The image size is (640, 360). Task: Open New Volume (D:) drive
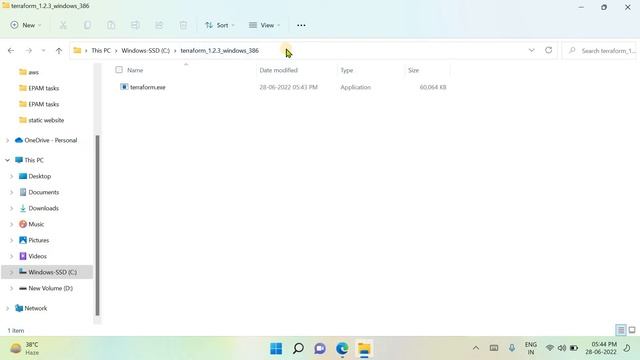(50, 288)
